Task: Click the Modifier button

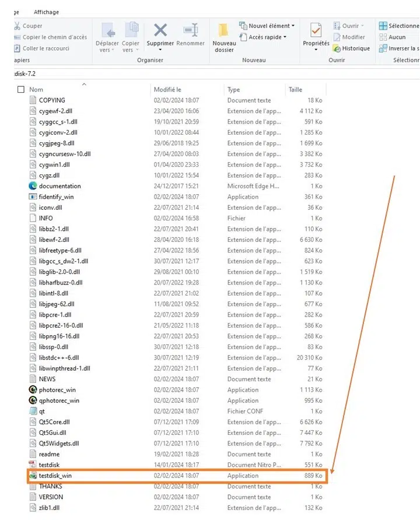Action: pyautogui.click(x=349, y=37)
